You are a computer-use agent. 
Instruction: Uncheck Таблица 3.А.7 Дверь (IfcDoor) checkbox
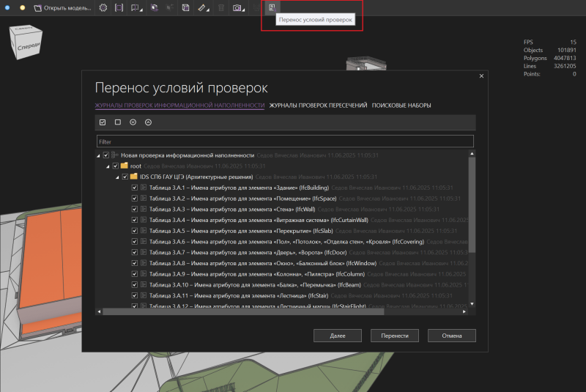(135, 252)
